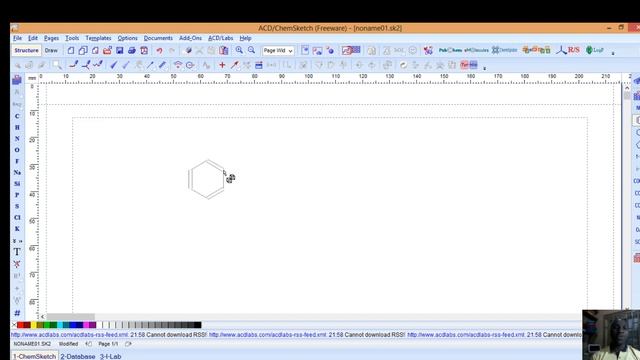Click the text label T tool
The width and height of the screenshot is (640, 360).
17,252
